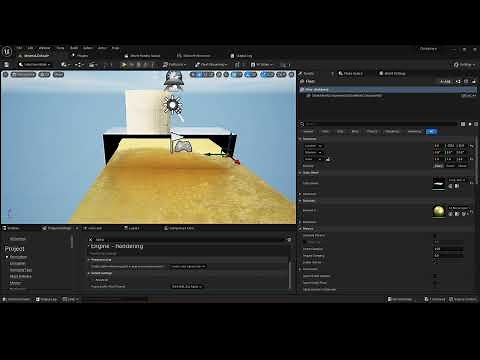Click the player start gamepad icon in viewport
480x360 pixels.
click(183, 147)
